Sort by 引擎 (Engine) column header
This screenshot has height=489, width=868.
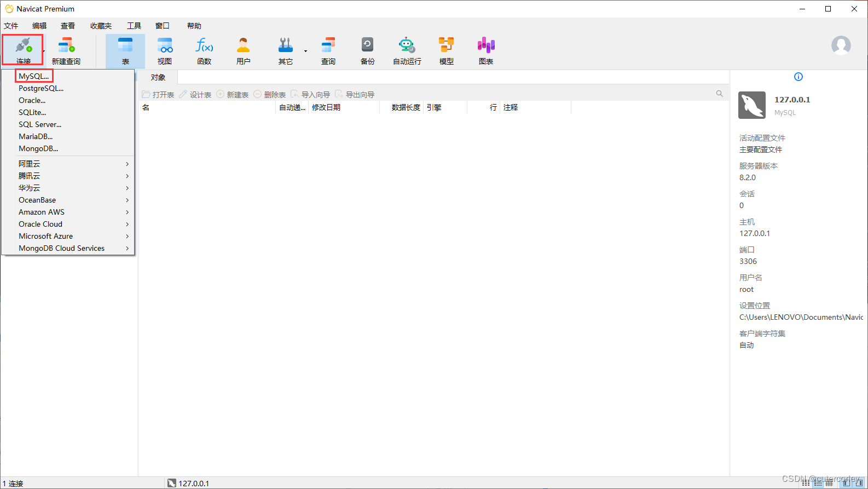tap(445, 107)
